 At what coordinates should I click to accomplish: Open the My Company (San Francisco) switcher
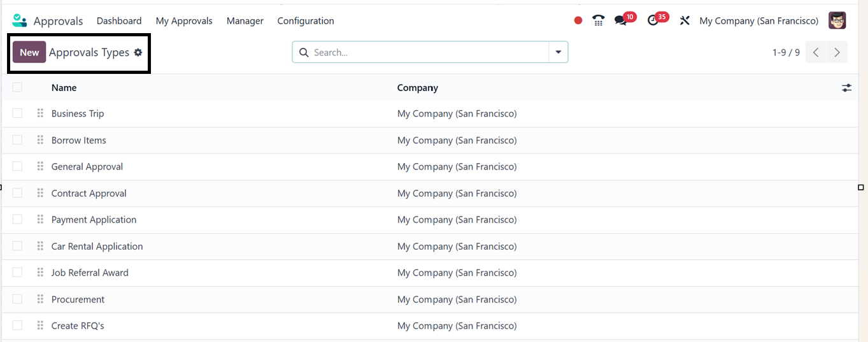tap(758, 21)
